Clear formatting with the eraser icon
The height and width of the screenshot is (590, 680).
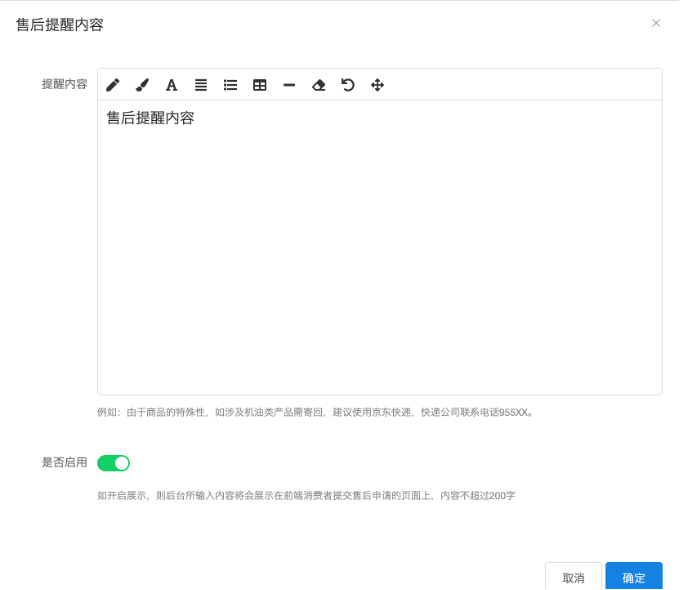point(319,85)
